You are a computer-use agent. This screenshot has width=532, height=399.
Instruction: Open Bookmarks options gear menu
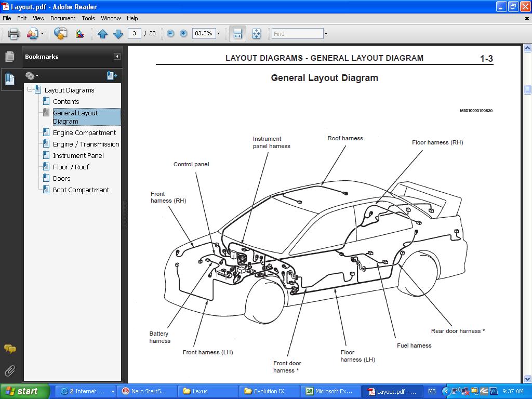pyautogui.click(x=32, y=76)
